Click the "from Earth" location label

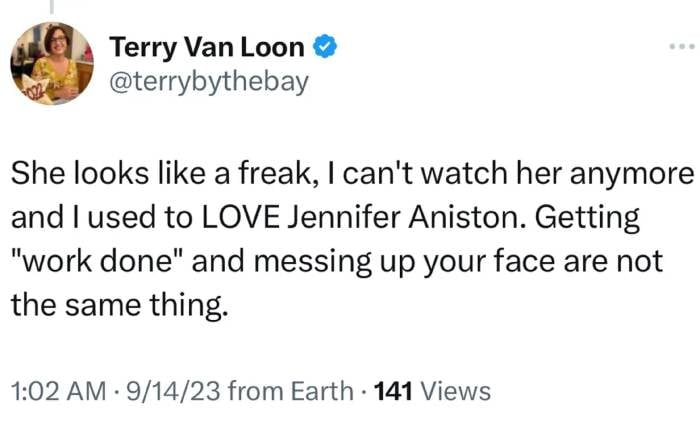[x=290, y=391]
